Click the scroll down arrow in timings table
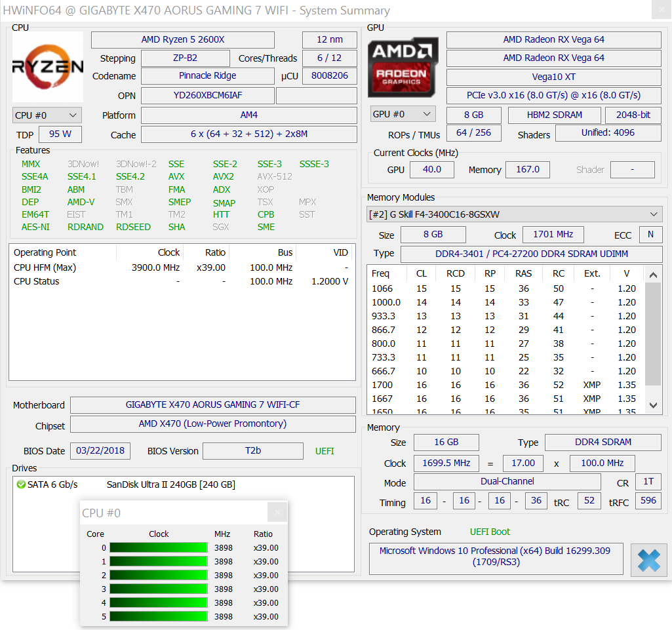The image size is (672, 630). 653,405
